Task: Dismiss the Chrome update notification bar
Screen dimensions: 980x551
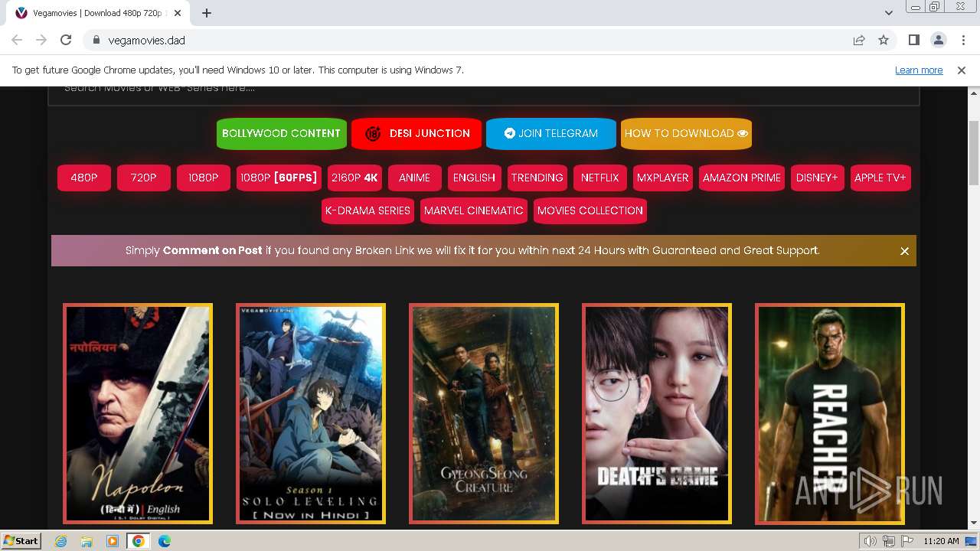Action: click(x=962, y=70)
